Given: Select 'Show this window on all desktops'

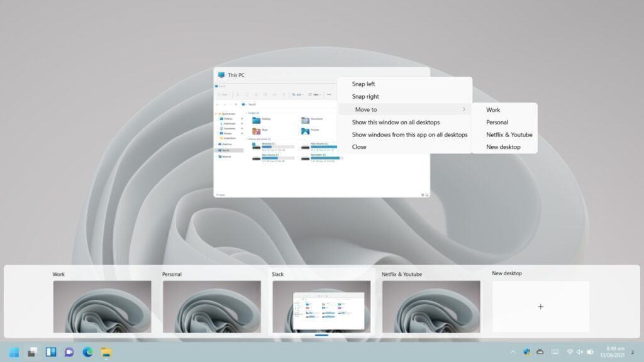Looking at the screenshot, I should 396,121.
